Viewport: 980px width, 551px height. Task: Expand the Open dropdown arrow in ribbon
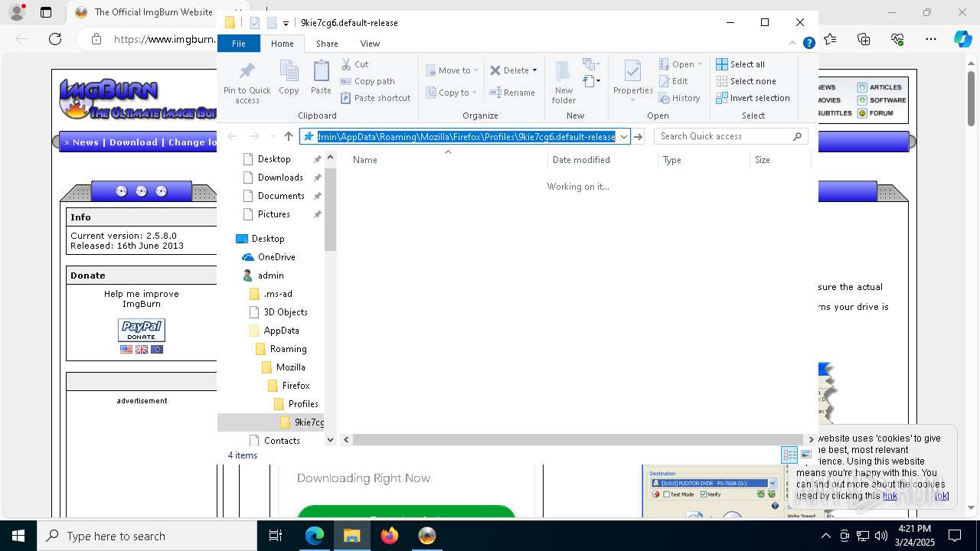(700, 64)
